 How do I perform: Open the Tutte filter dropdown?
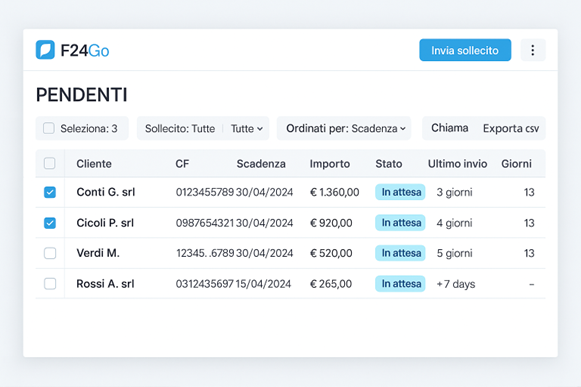pyautogui.click(x=247, y=129)
